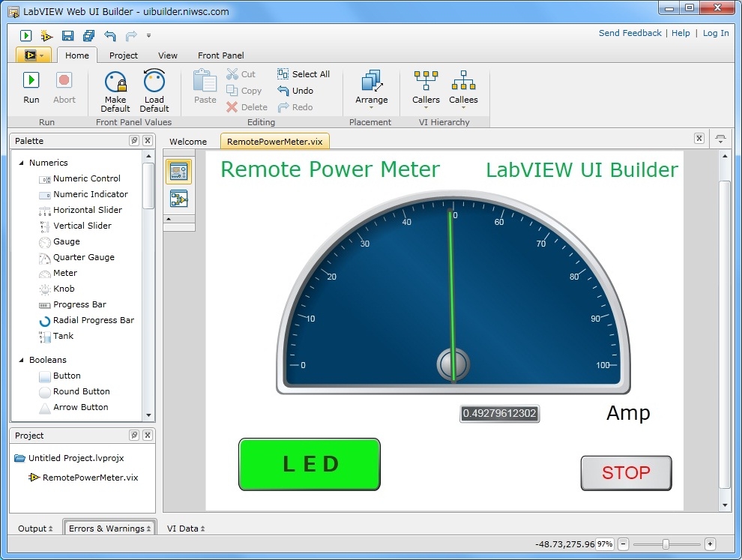Select the RemotePowerMeter.vix document tab
Screen dimensions: 742x560
[275, 142]
